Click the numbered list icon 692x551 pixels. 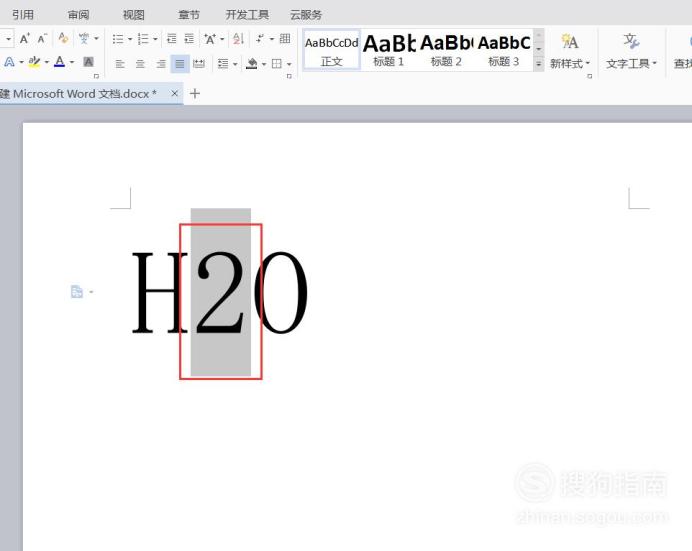[x=143, y=39]
